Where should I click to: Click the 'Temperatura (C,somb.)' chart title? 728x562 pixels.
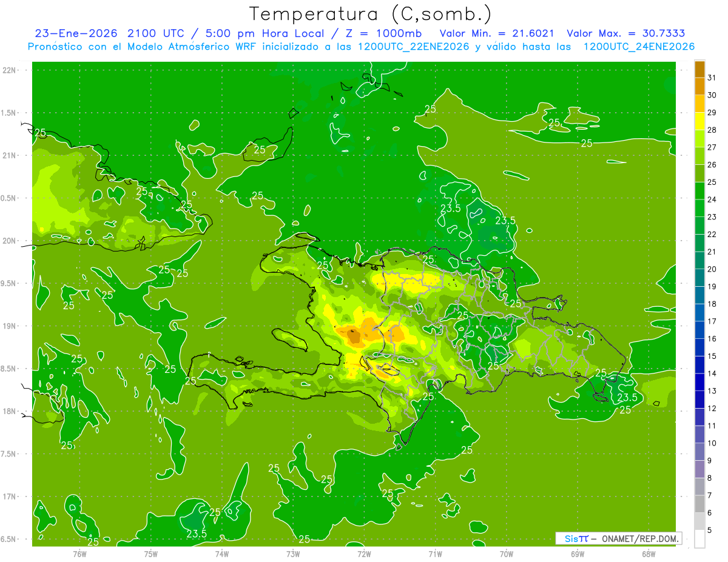click(x=370, y=14)
